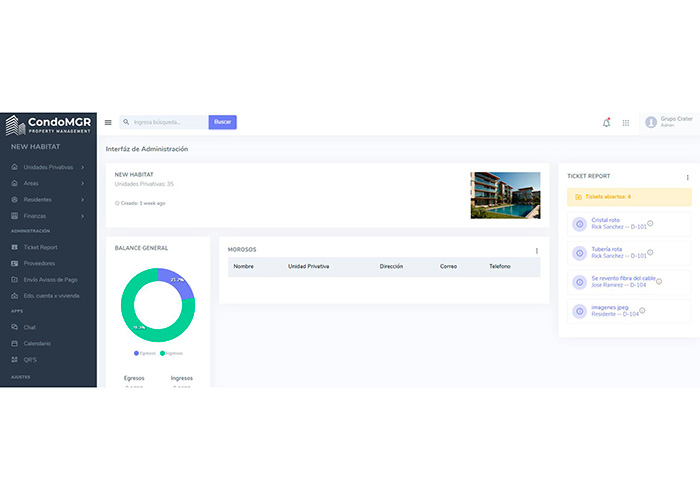Click the Grupo Crater user avatar
700x500 pixels.
(x=651, y=122)
